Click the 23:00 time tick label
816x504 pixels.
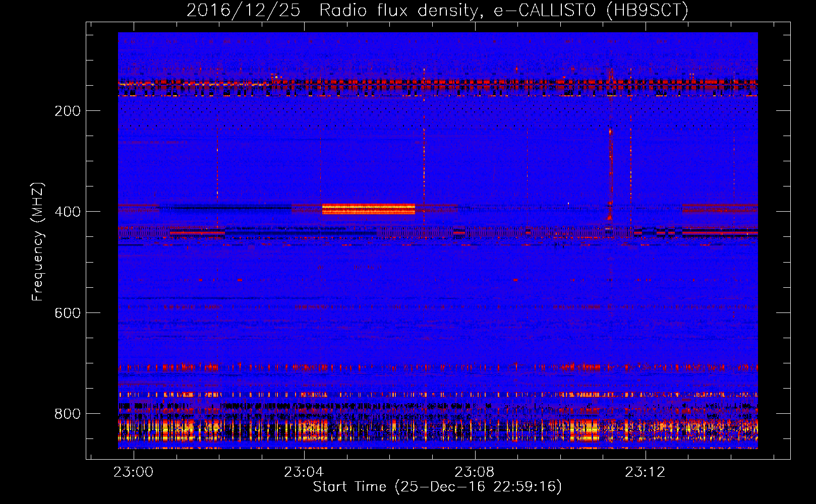(134, 472)
